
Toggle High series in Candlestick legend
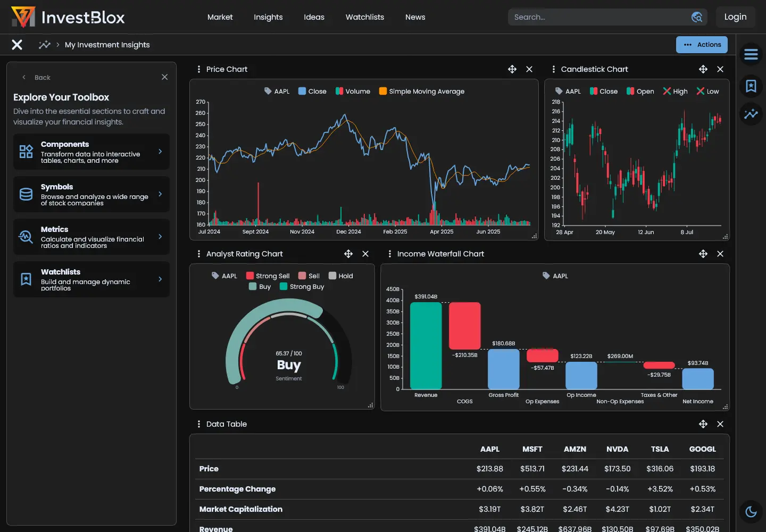[675, 92]
